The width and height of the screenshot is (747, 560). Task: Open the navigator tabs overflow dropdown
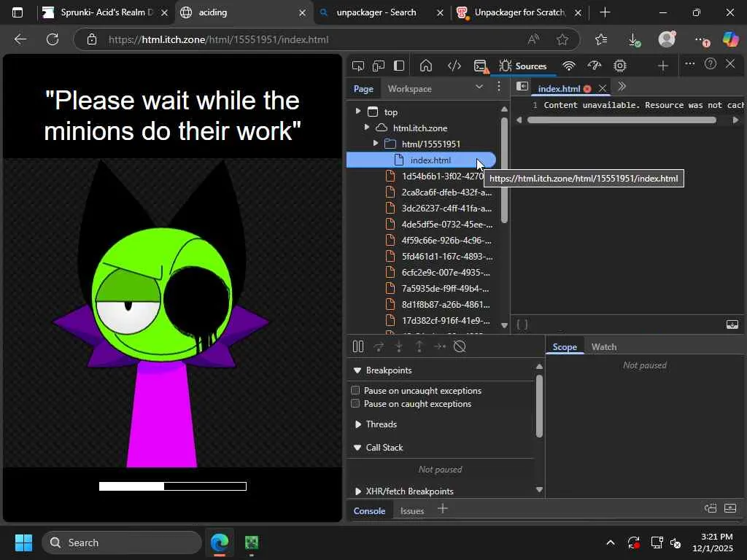[x=479, y=87]
